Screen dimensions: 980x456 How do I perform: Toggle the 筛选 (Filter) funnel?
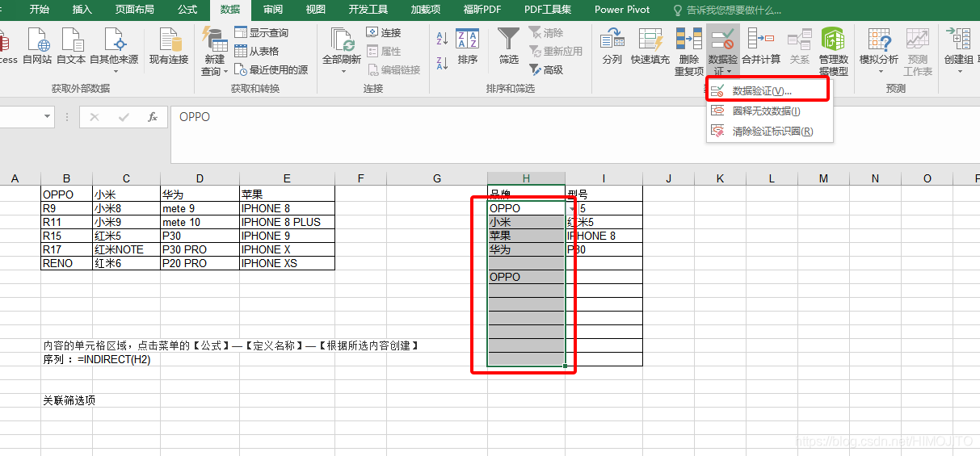pyautogui.click(x=509, y=46)
